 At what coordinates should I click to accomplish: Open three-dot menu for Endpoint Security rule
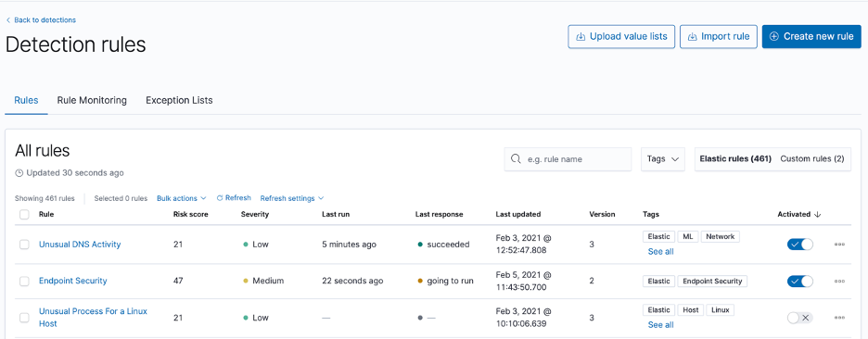click(839, 281)
